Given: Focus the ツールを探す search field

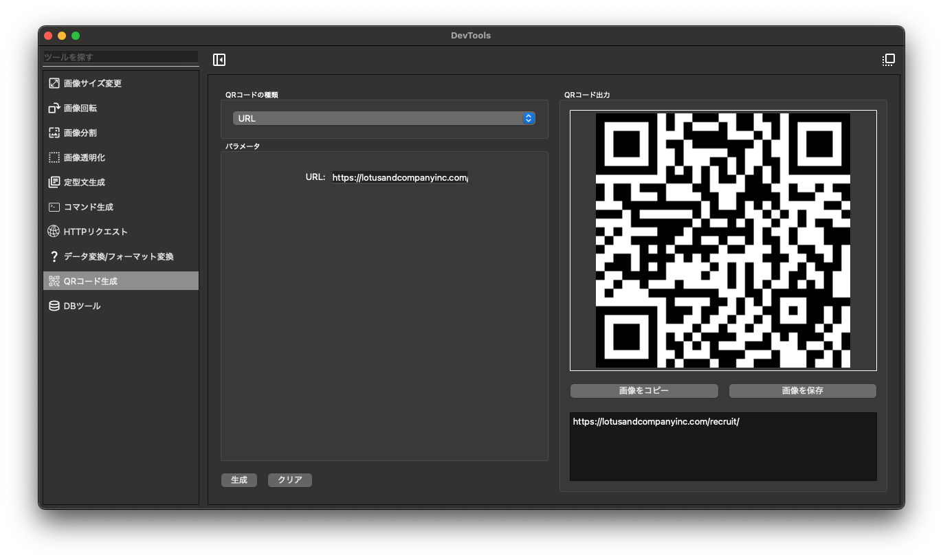Looking at the screenshot, I should pyautogui.click(x=120, y=57).
